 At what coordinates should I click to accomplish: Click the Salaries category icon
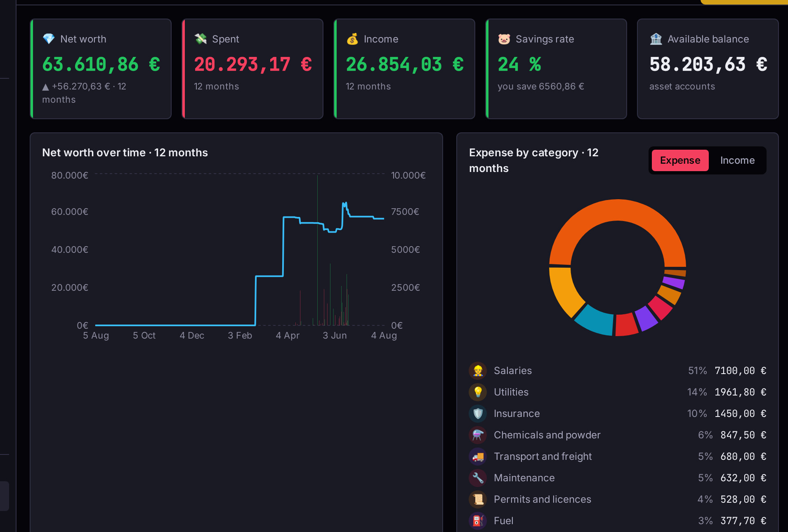coord(478,370)
